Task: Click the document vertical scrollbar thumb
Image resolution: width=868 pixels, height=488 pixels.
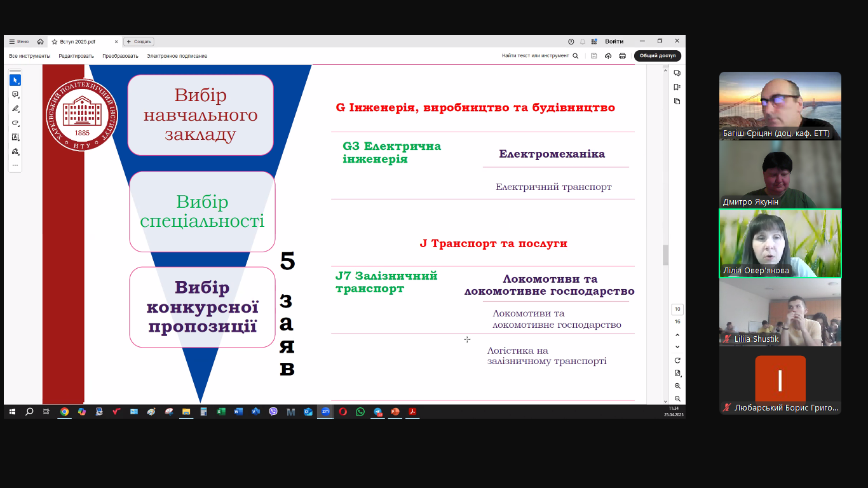Action: pyautogui.click(x=666, y=254)
